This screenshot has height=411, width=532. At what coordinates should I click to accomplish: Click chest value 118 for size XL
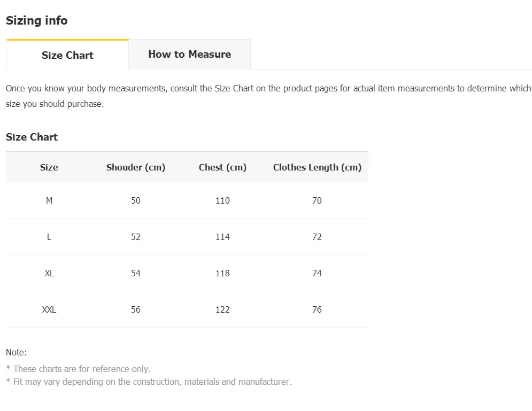(222, 273)
